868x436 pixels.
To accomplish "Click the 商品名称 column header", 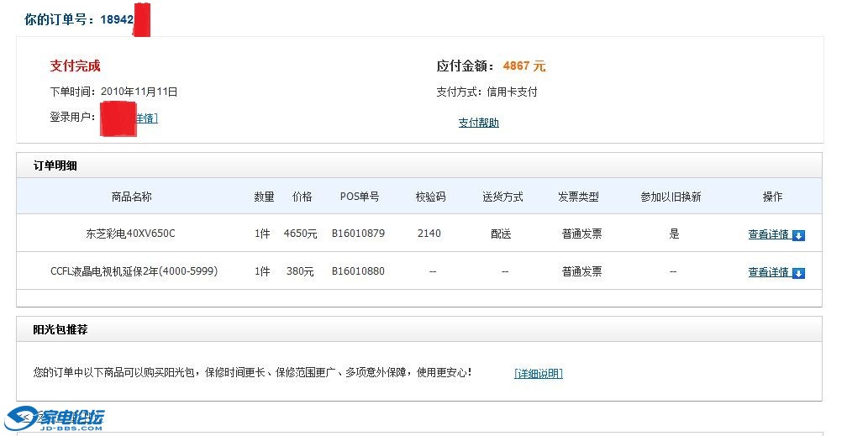I will pyautogui.click(x=131, y=197).
